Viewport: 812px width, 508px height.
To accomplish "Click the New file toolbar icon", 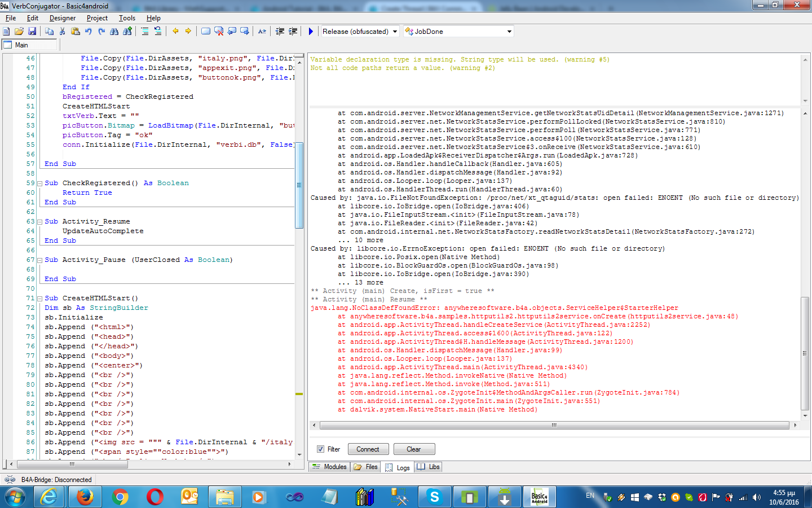I will [6, 32].
